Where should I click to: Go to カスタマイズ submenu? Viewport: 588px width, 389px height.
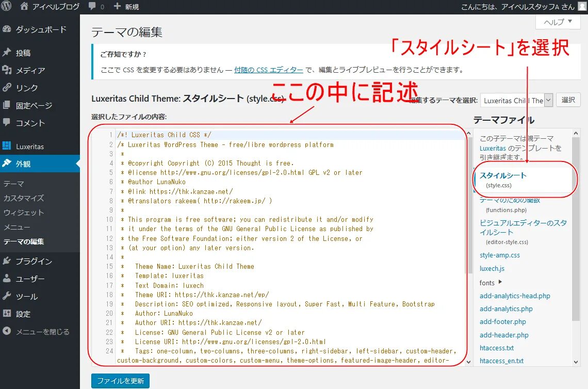pyautogui.click(x=24, y=198)
